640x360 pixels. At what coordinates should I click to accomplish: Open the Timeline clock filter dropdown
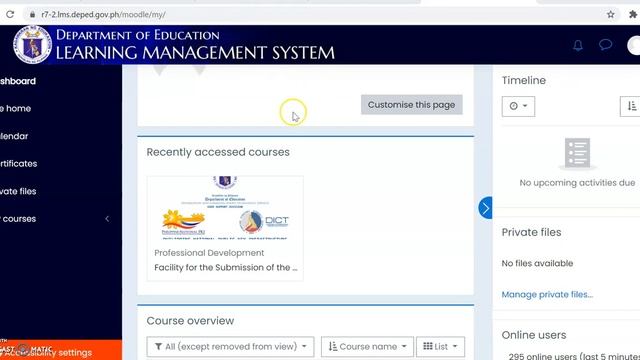(x=518, y=106)
